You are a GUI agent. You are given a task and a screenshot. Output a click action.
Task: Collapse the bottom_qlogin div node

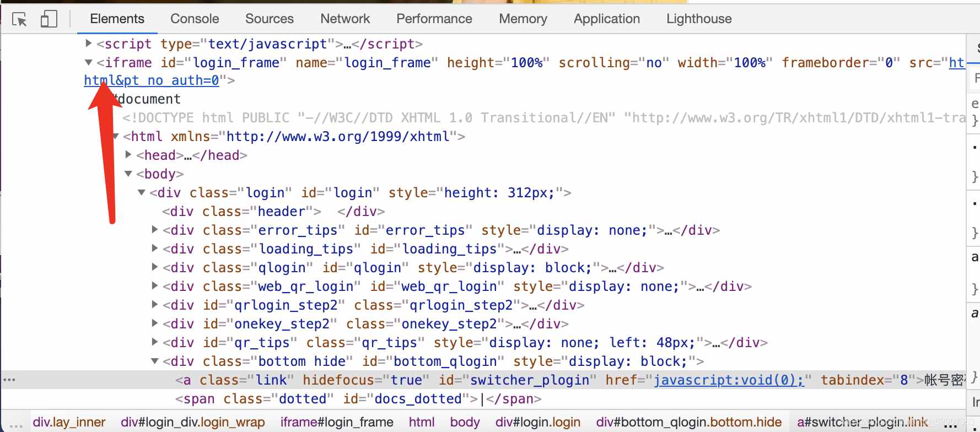pyautogui.click(x=155, y=361)
